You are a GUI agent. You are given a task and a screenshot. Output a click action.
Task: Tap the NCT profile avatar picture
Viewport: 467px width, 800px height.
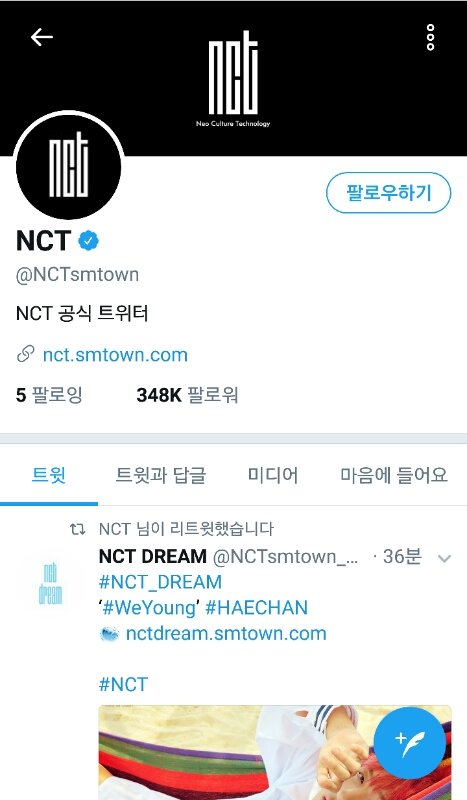(68, 167)
